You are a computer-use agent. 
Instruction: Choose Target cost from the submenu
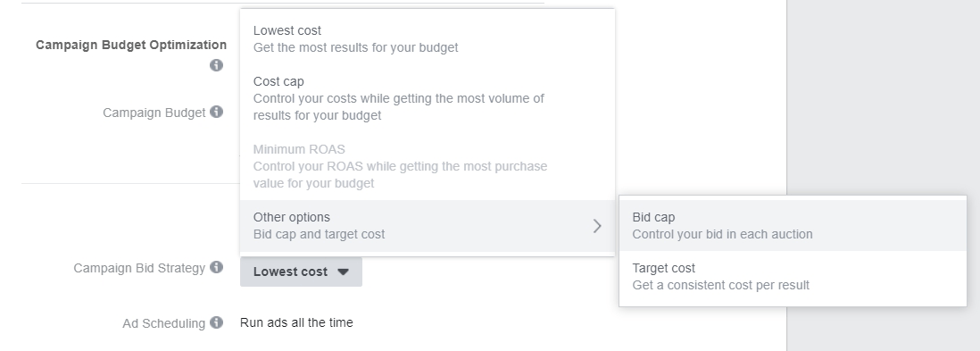793,277
